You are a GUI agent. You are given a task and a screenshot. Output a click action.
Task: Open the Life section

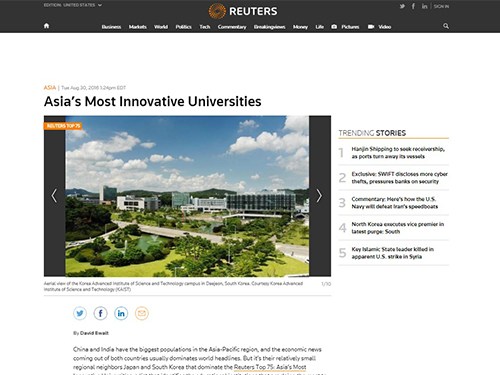320,27
